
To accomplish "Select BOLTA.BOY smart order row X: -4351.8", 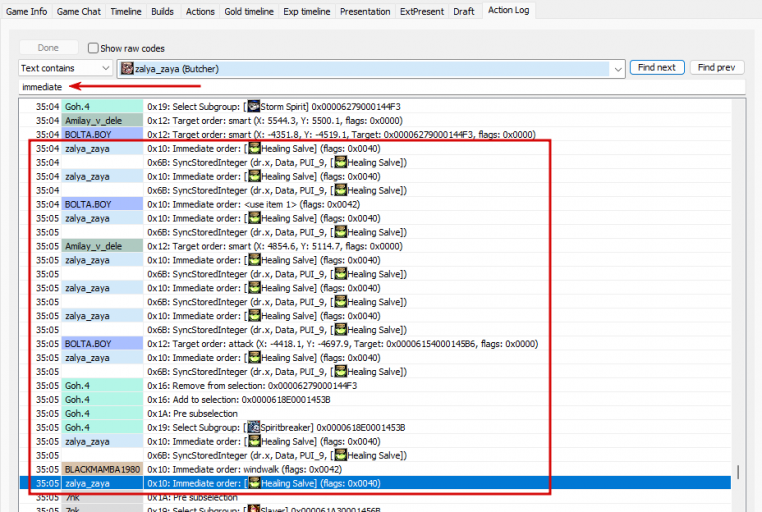I will [x=375, y=135].
